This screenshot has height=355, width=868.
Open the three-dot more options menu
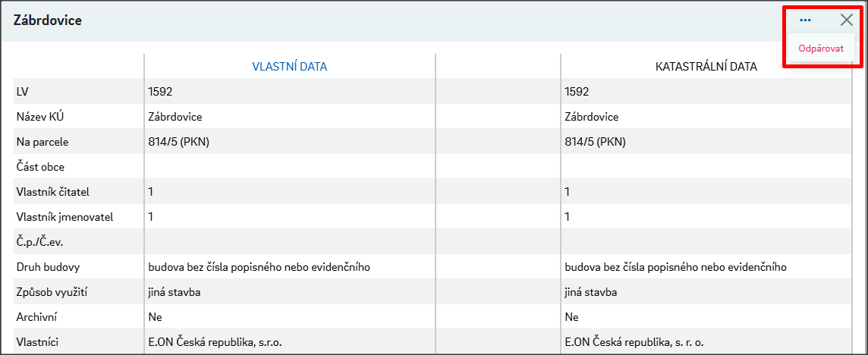click(x=805, y=20)
